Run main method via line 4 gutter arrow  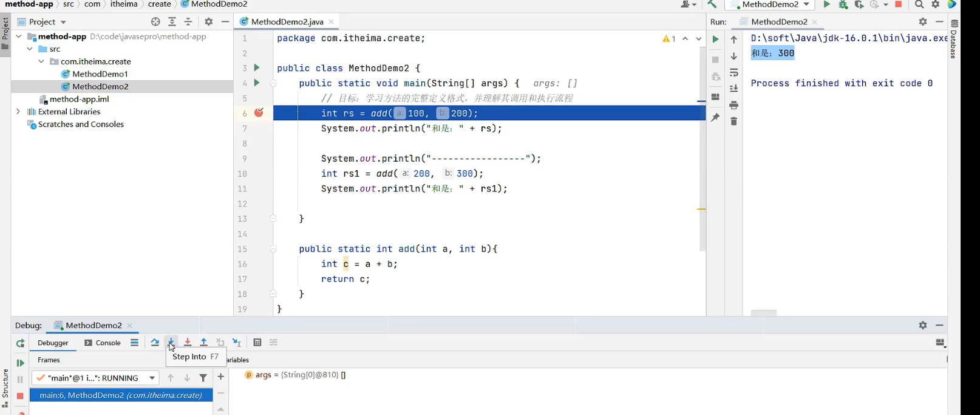point(256,83)
